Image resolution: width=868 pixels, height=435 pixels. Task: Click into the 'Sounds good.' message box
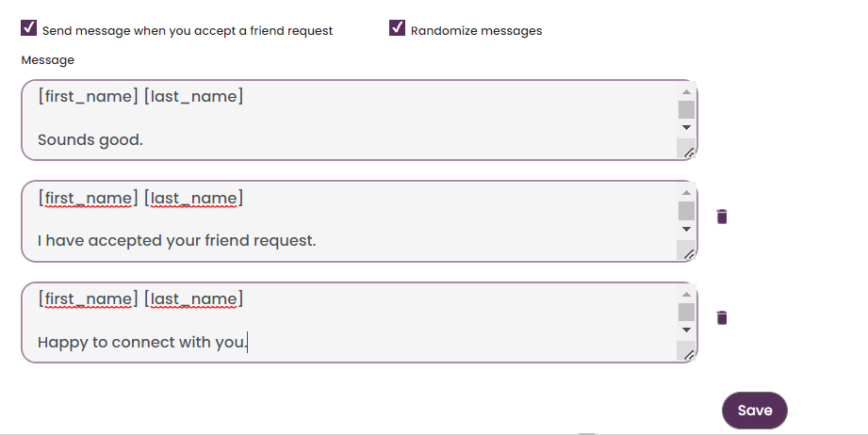349,120
